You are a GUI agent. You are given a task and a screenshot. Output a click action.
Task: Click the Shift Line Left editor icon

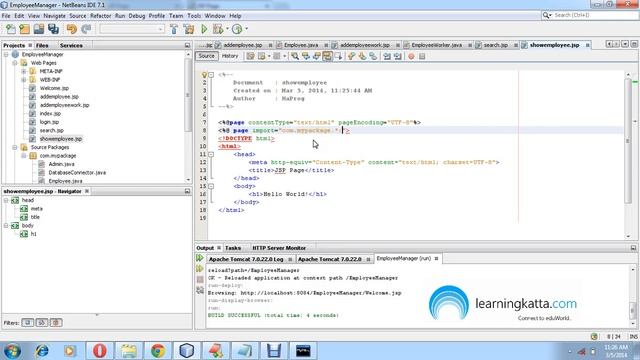pos(387,56)
